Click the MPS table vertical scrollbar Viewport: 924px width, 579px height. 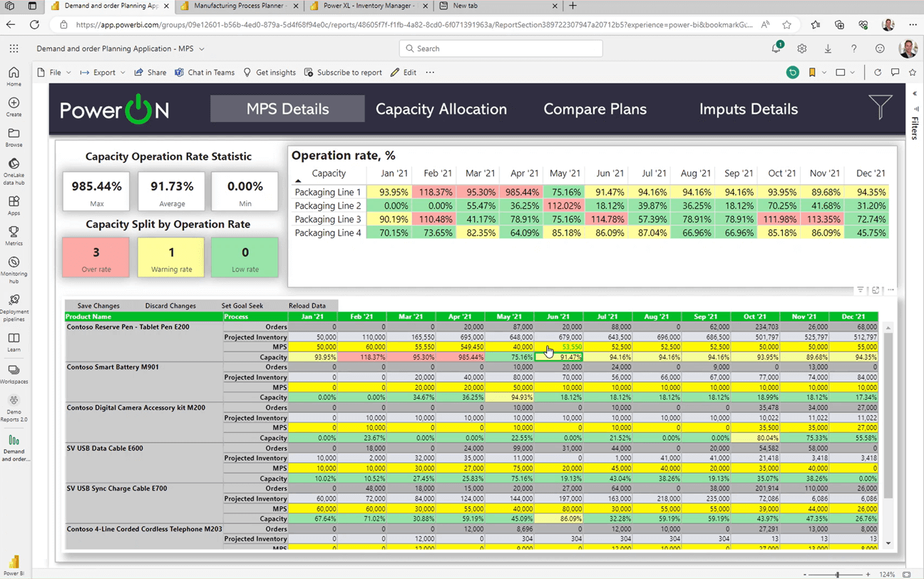click(x=888, y=414)
